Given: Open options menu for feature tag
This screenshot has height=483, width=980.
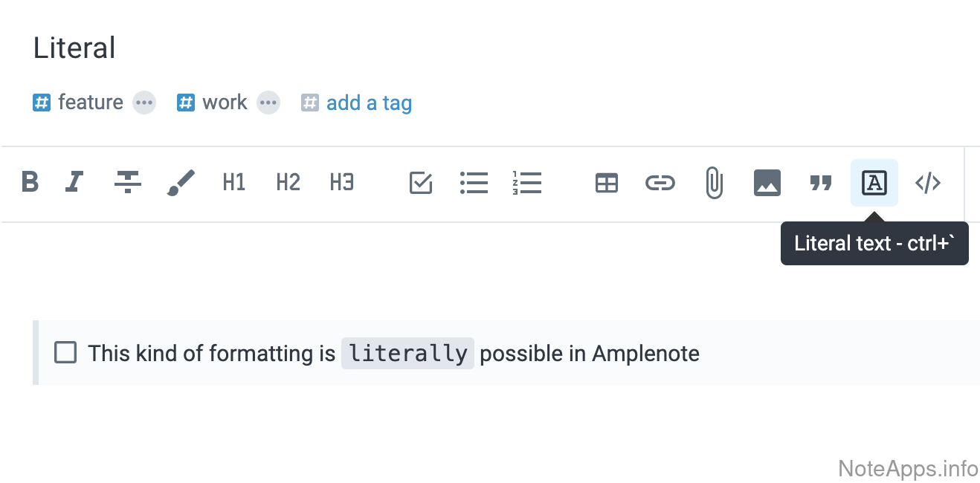Looking at the screenshot, I should click(x=144, y=103).
